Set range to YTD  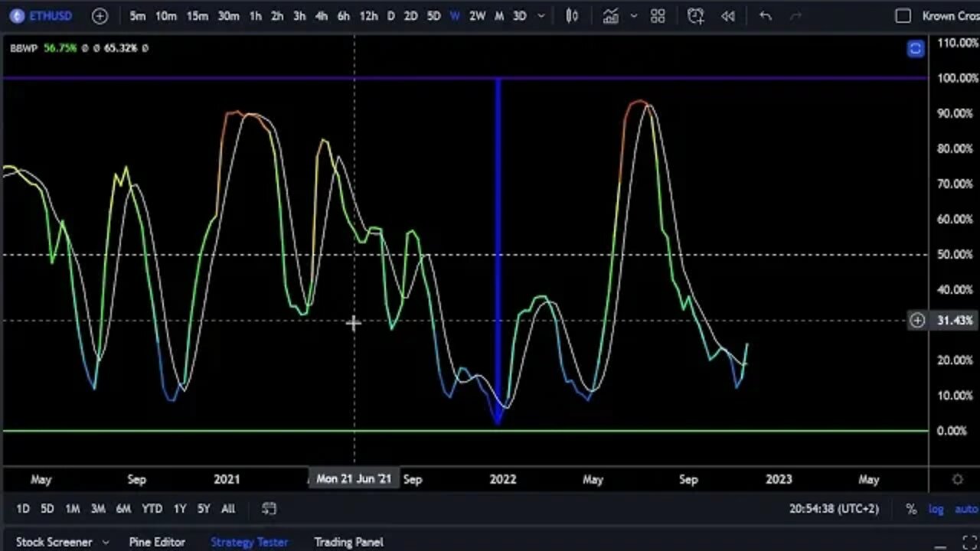(x=152, y=508)
